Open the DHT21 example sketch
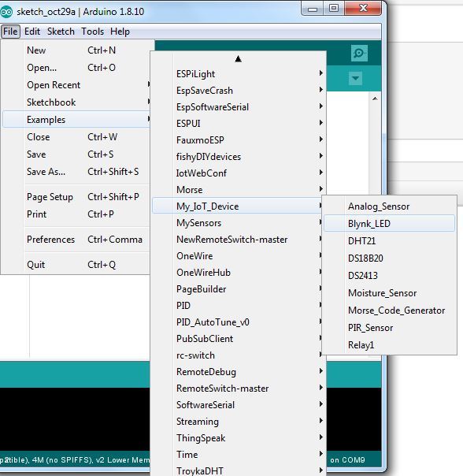The width and height of the screenshot is (463, 476). (x=389, y=241)
